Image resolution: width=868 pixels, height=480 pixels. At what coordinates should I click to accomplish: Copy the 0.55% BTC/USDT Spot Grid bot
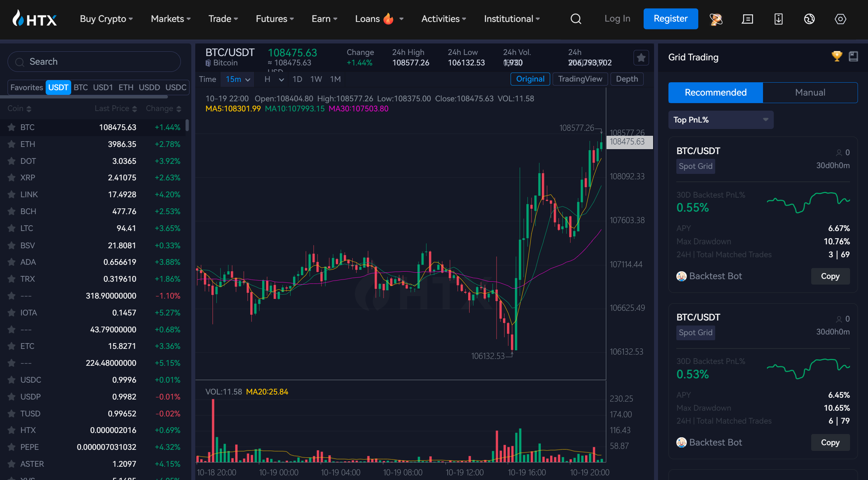click(830, 276)
